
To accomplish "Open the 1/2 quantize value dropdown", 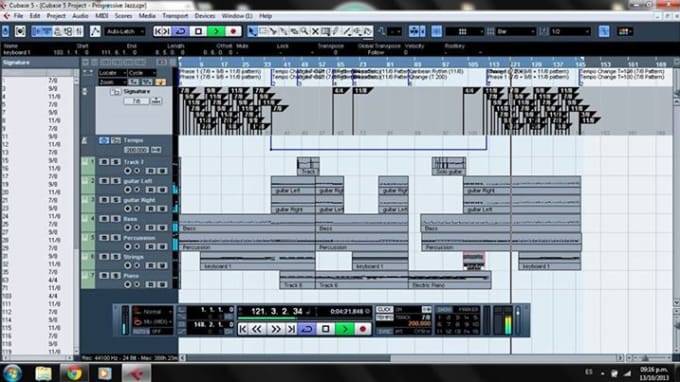I will (x=570, y=31).
